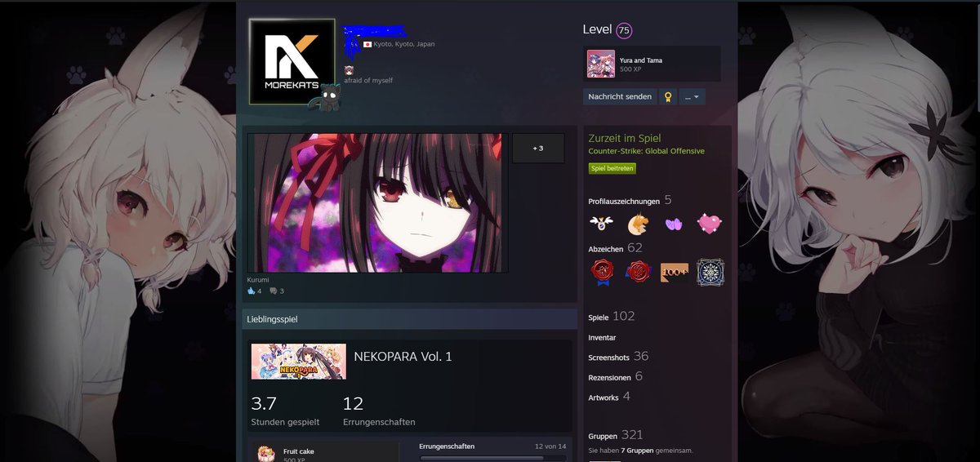This screenshot has width=980, height=462.
Task: Open the MOREKATS profile avatar
Action: pos(292,61)
